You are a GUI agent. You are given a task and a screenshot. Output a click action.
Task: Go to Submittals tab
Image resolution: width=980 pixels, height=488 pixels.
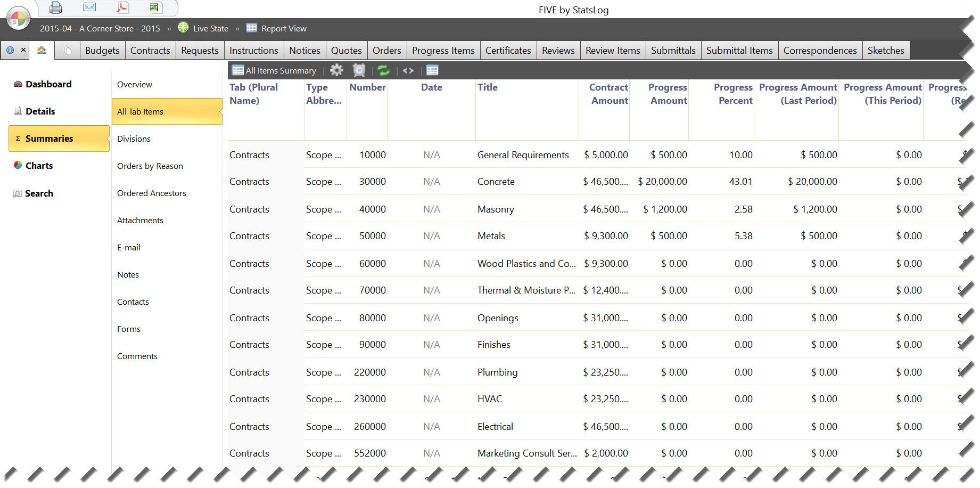click(673, 51)
